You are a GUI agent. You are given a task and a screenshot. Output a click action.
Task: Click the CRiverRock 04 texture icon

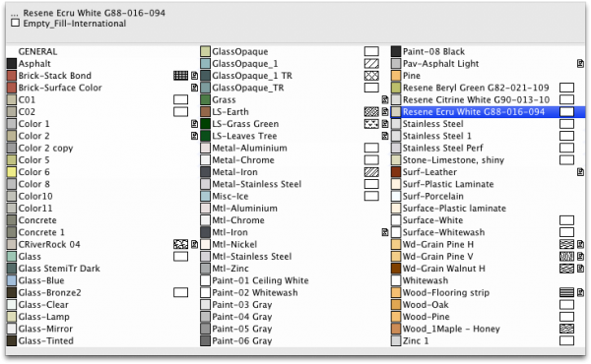tap(194, 244)
